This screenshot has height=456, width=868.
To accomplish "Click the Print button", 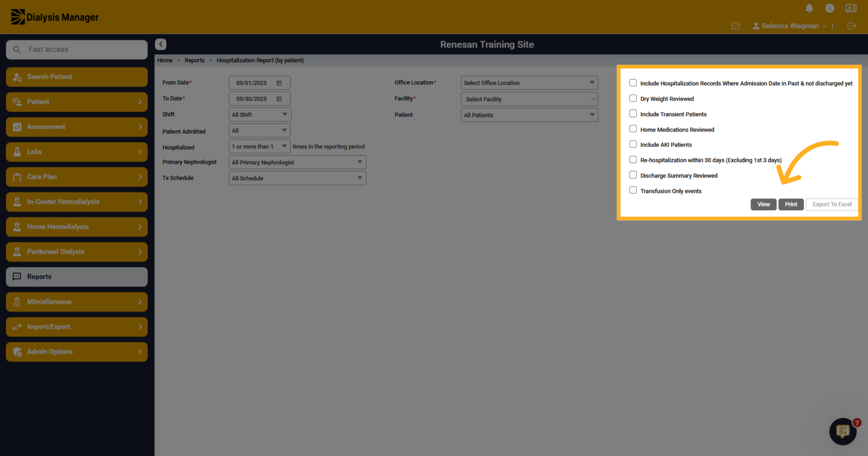I will pyautogui.click(x=791, y=204).
